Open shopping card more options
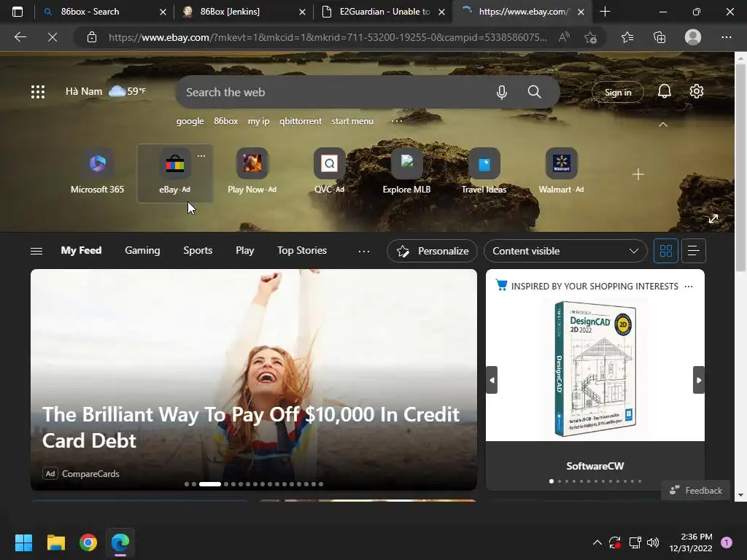Screen dimensions: 747x560 (689, 286)
